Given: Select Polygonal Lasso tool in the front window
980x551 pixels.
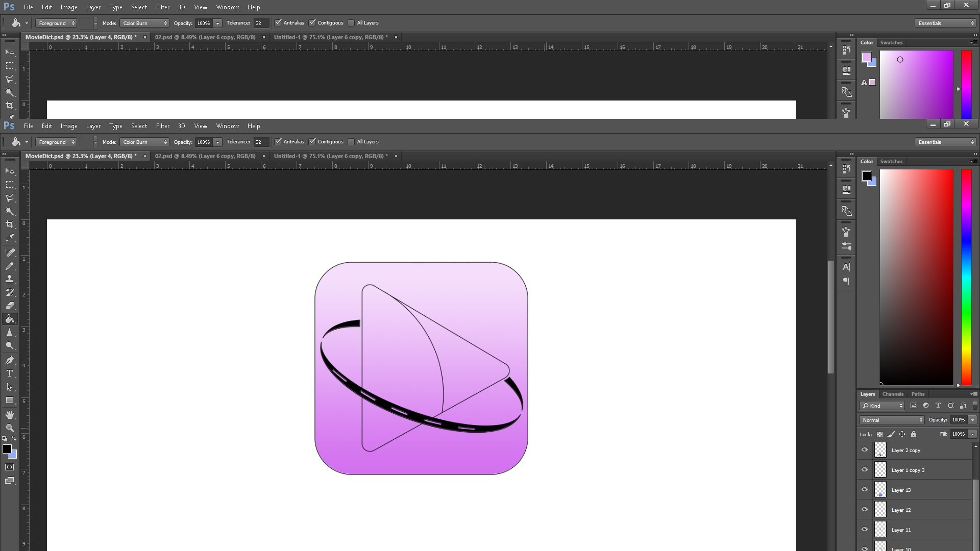Looking at the screenshot, I should [x=10, y=198].
